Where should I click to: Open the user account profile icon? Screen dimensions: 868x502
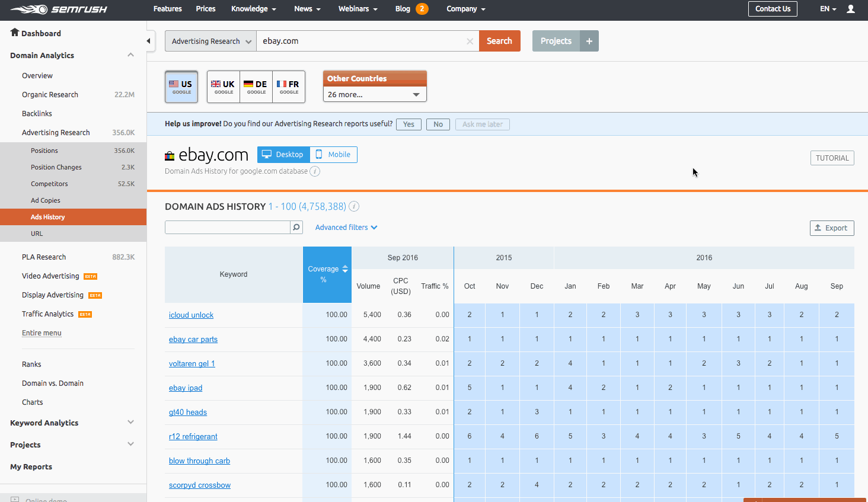(851, 9)
